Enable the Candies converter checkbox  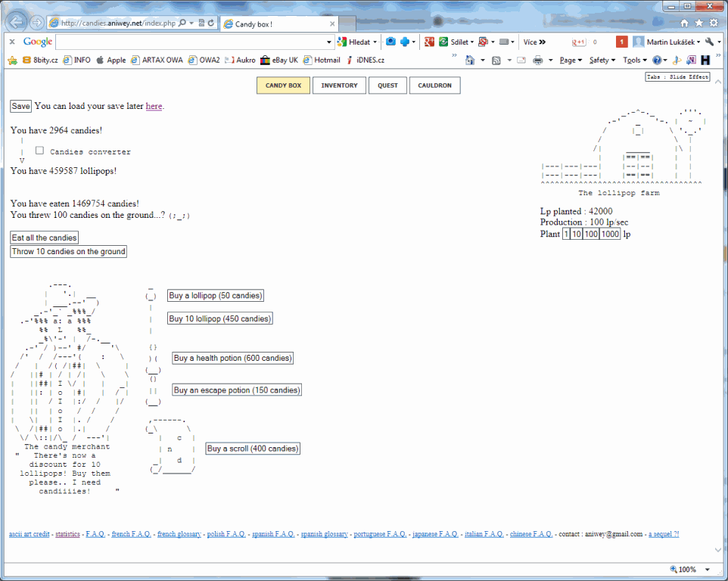39,151
